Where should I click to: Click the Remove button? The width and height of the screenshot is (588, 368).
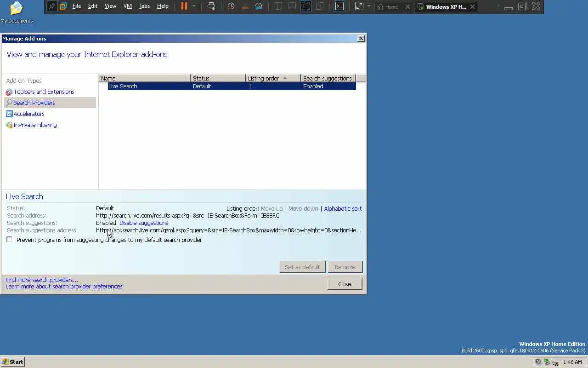click(345, 267)
